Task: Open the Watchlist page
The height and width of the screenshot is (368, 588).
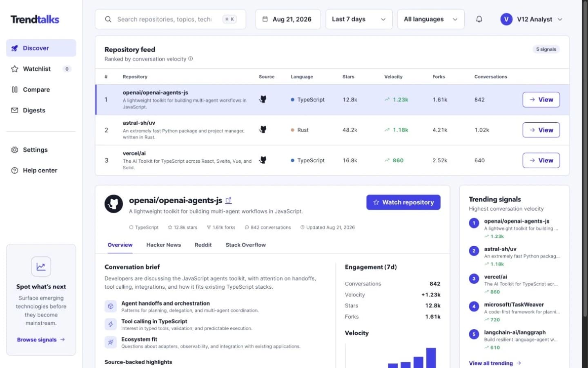Action: point(41,69)
